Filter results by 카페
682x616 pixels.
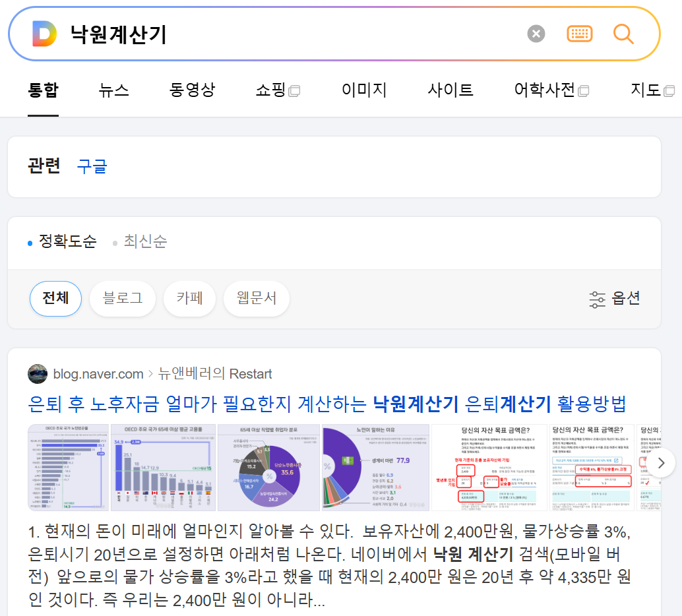190,298
